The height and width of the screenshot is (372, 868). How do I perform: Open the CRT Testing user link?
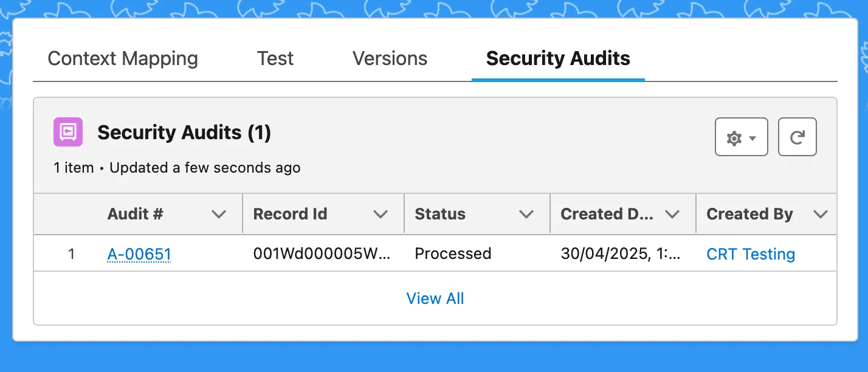click(750, 254)
